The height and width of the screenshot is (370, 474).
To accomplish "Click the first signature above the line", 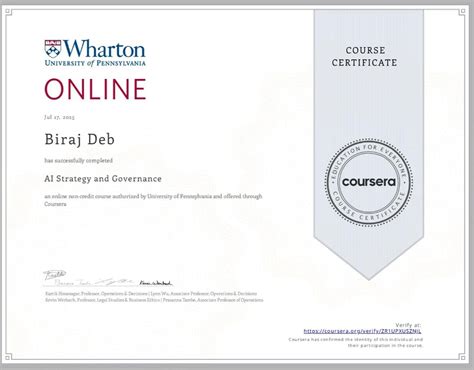I will coord(54,275).
